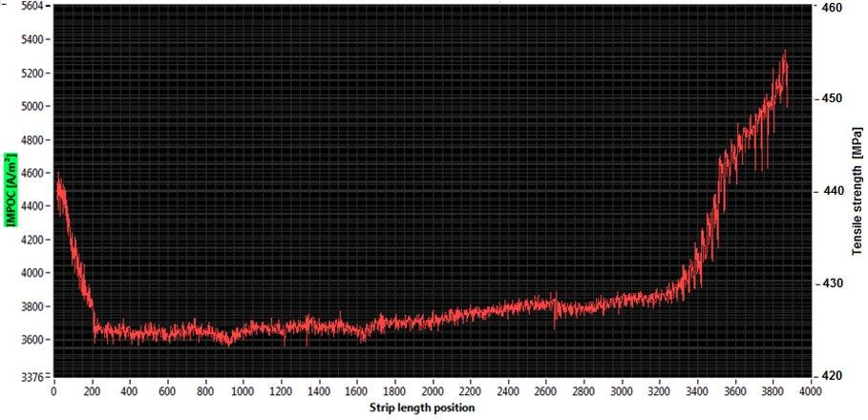868x420 pixels.
Task: Select the 3376 minimum value on left axis
Action: click(32, 376)
